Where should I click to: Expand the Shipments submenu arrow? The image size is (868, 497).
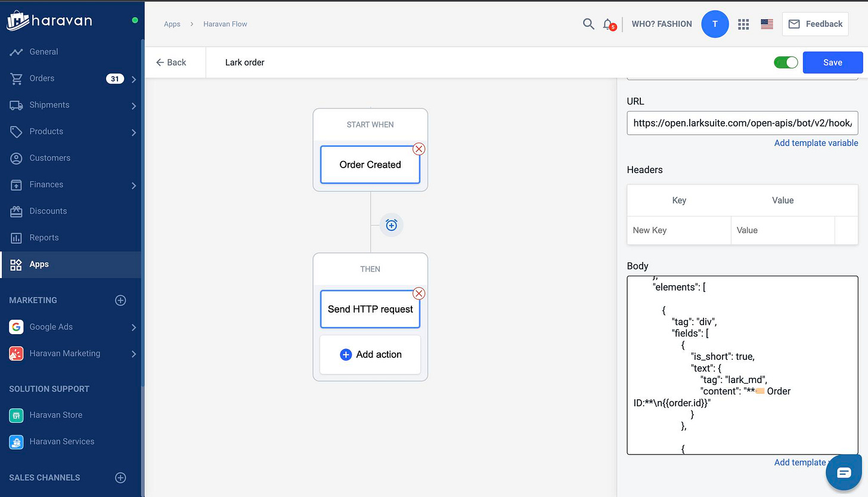(134, 106)
